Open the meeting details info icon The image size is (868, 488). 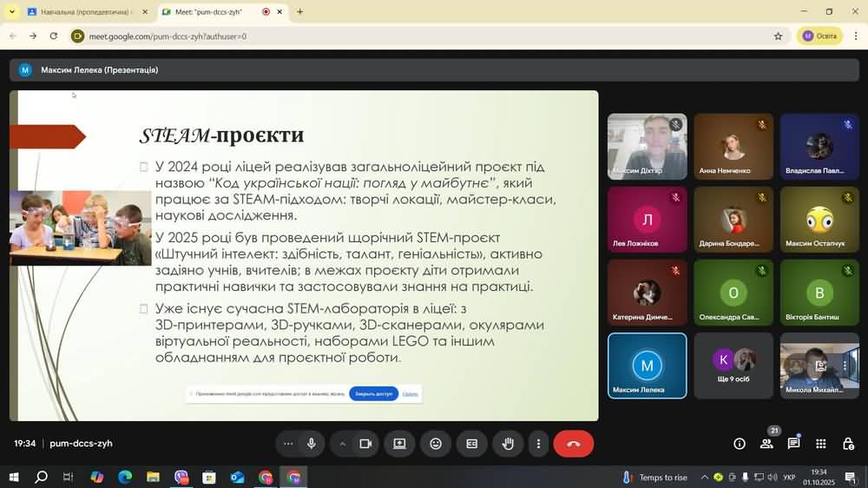click(740, 444)
